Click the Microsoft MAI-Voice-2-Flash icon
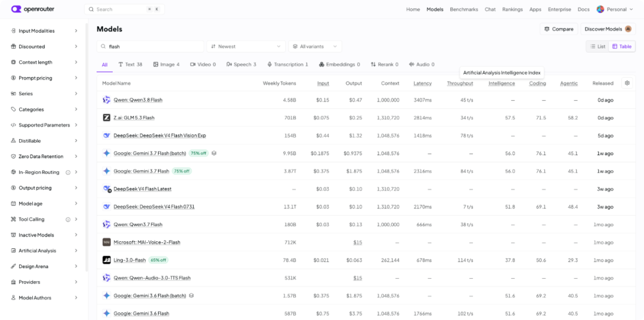 click(106, 242)
